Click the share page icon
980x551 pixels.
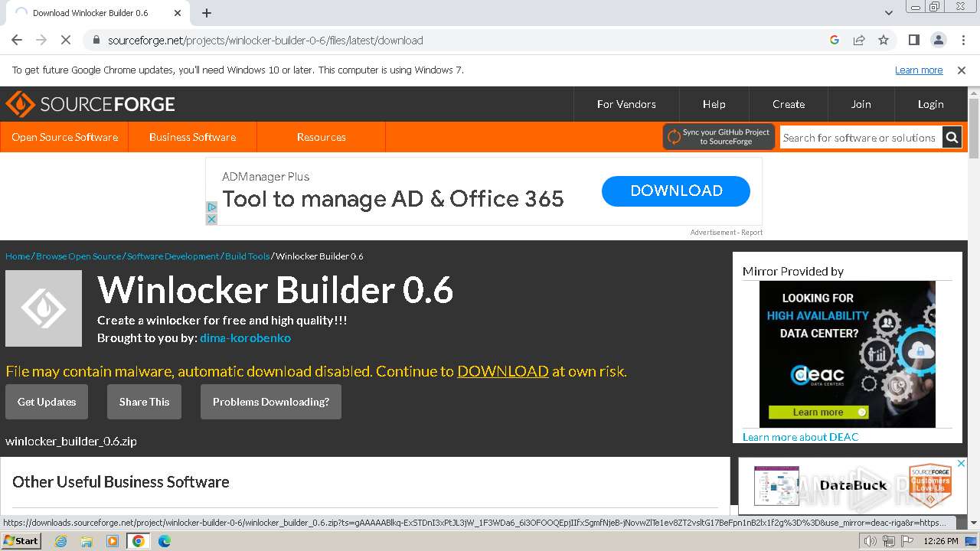(x=859, y=40)
